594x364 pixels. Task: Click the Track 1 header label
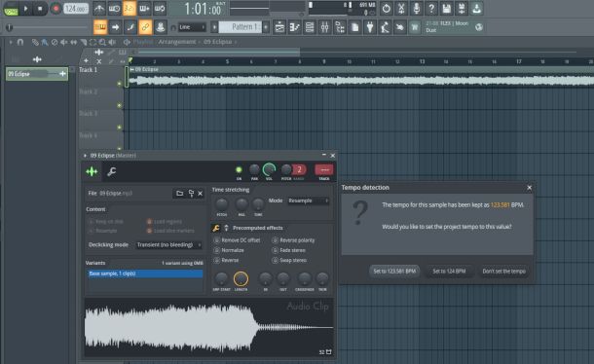[89, 70]
